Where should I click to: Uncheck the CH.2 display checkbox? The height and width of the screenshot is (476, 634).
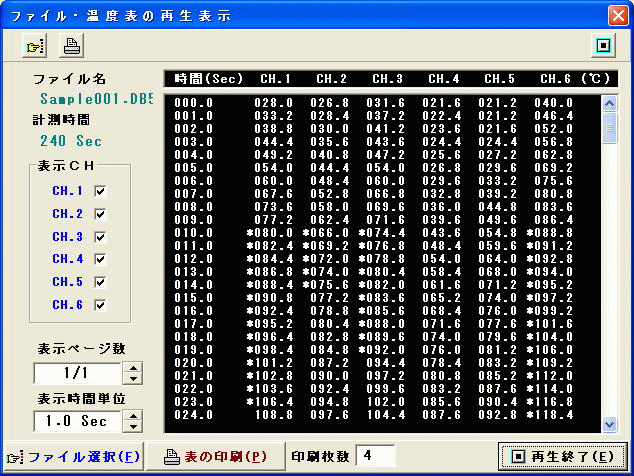coord(100,214)
